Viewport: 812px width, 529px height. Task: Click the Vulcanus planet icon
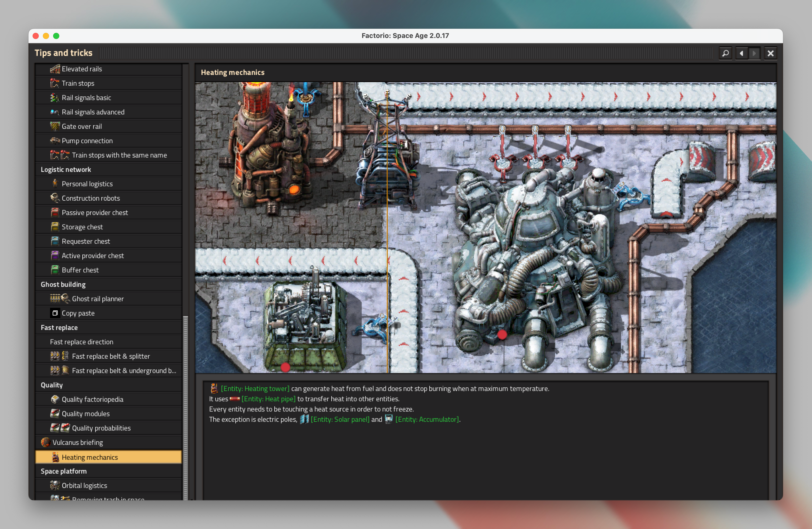coord(45,442)
